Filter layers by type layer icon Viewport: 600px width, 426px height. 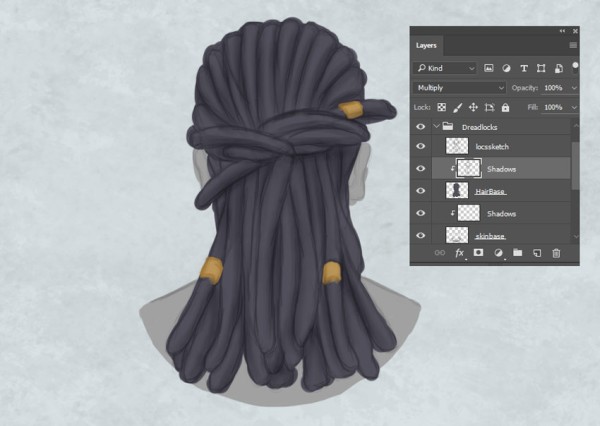coord(524,68)
